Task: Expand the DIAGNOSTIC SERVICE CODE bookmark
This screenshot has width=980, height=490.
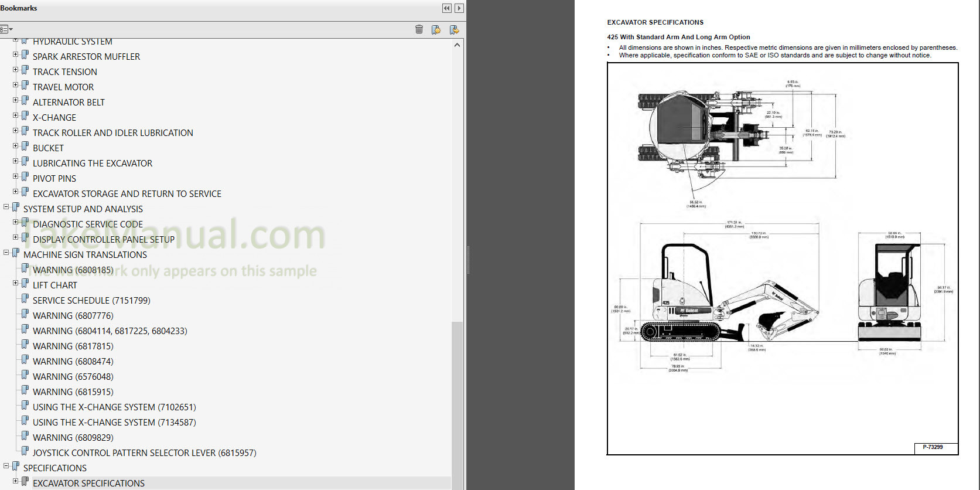Action: [16, 222]
